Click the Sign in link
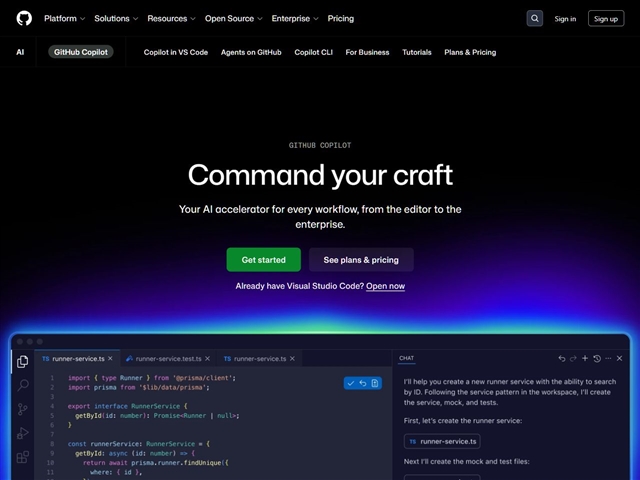Screen dimensions: 640x480 [x=565, y=19]
